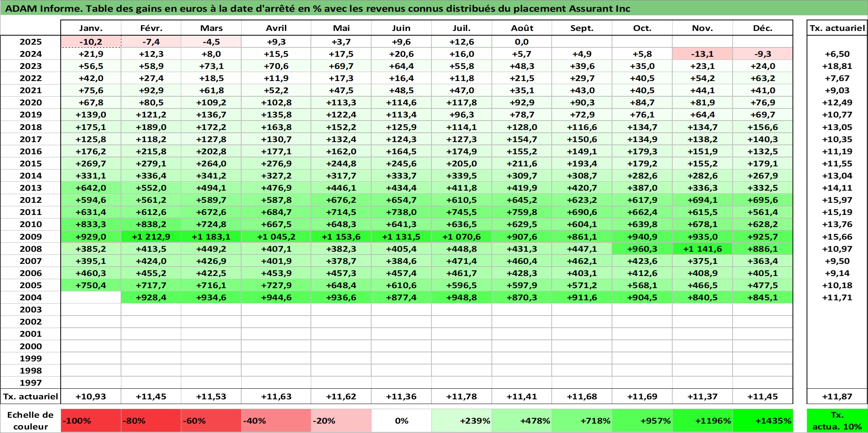Select the 2009 row label

(31, 236)
